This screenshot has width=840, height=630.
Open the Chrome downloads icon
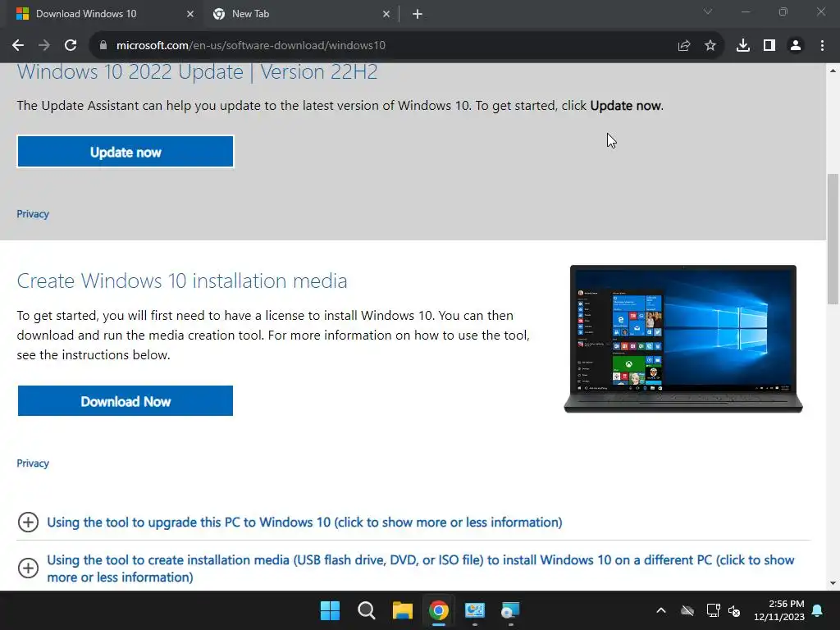pyautogui.click(x=743, y=46)
